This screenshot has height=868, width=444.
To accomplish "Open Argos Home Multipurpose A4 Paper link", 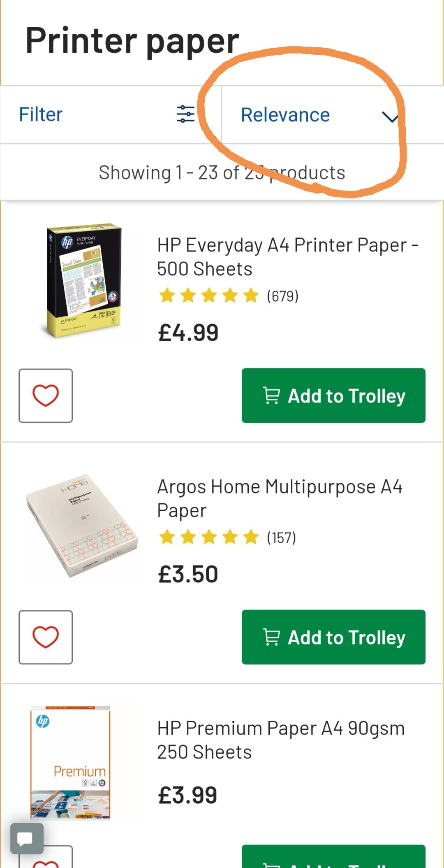I will click(280, 498).
